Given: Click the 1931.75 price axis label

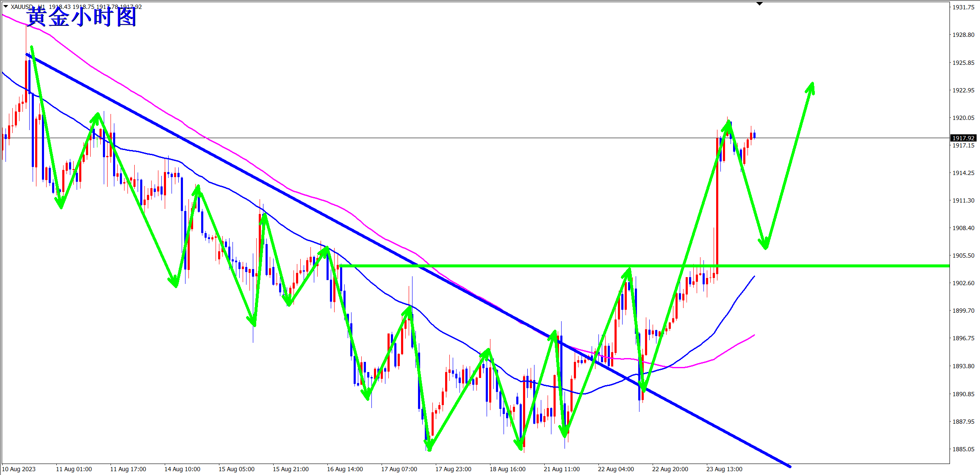Looking at the screenshot, I should (963, 7).
